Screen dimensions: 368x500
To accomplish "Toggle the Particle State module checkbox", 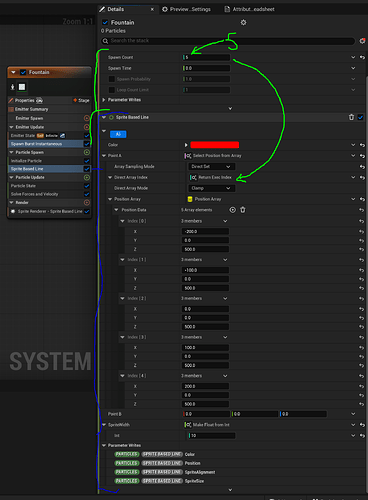I will click(x=87, y=186).
